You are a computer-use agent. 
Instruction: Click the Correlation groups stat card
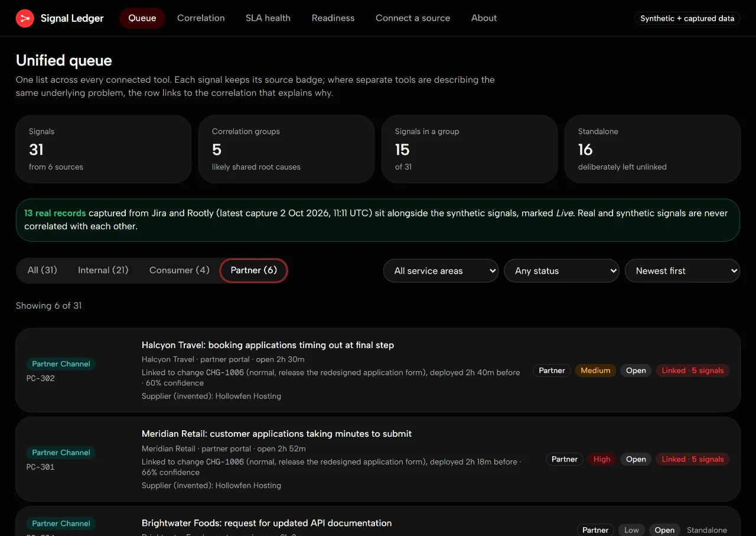286,149
